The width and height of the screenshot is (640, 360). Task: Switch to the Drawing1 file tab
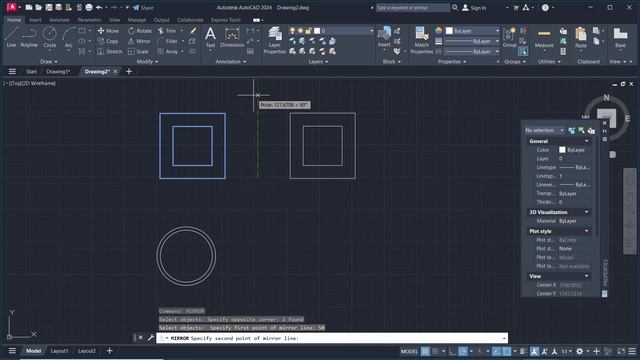pos(58,71)
